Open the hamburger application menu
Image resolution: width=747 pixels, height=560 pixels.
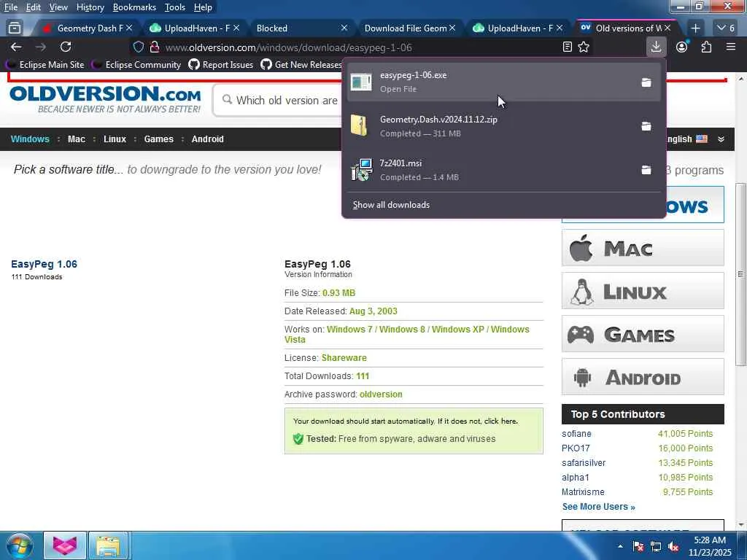(731, 47)
